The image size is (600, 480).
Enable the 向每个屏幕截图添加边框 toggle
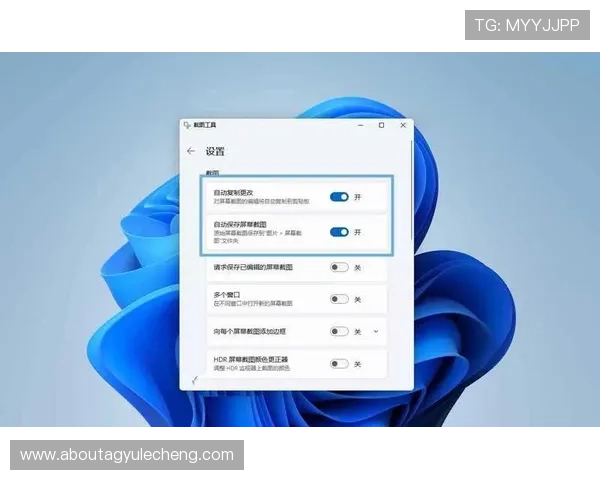(339, 331)
